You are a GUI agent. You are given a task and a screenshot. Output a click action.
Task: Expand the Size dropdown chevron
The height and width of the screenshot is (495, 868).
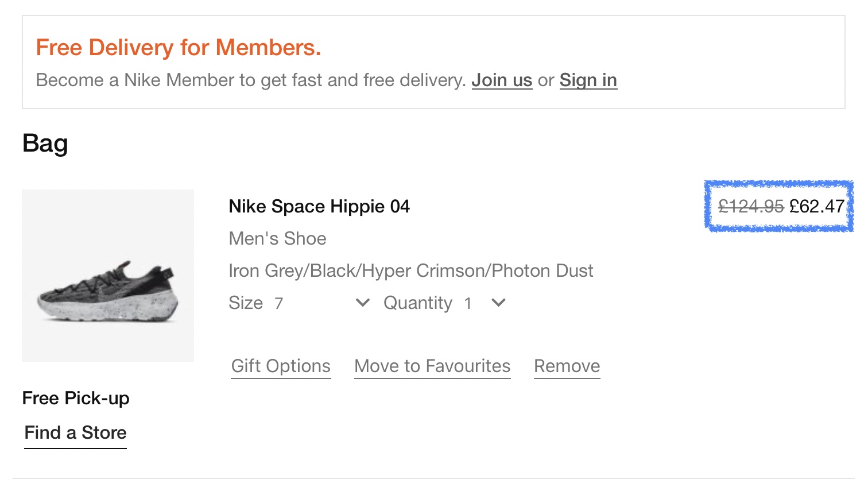pos(362,303)
